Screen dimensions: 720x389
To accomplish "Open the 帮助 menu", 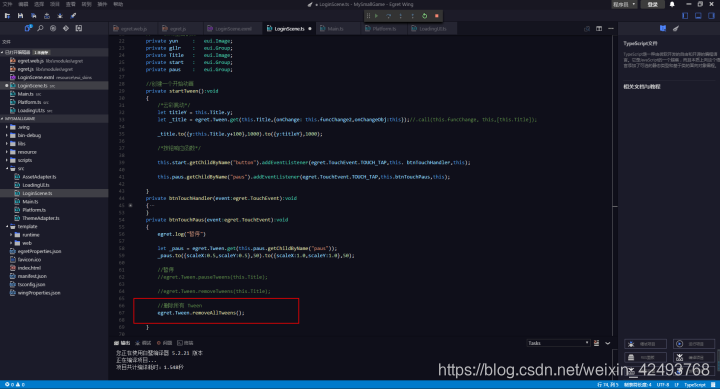I will pyautogui.click(x=118, y=4).
